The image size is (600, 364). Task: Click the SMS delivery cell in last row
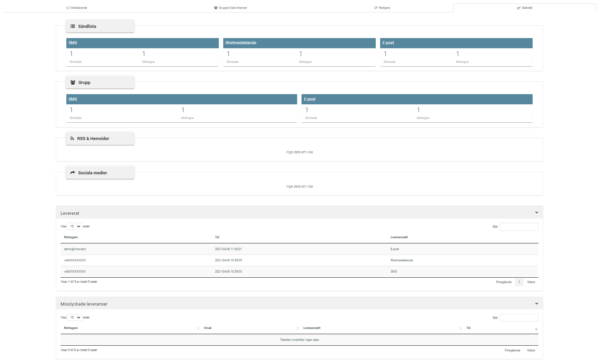(x=394, y=272)
